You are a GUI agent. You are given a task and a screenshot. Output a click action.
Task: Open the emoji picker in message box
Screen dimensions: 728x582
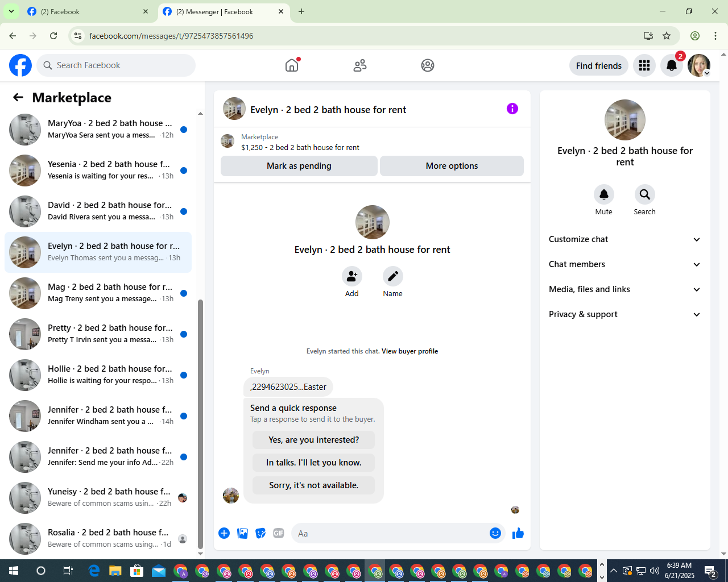click(495, 533)
